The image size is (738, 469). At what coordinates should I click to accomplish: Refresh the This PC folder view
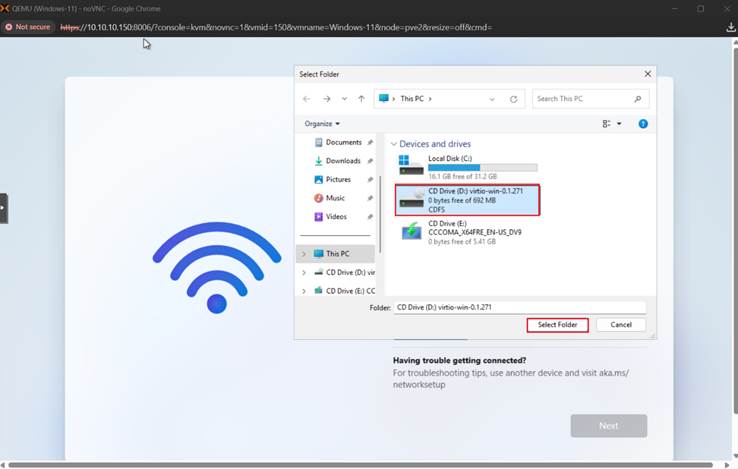[514, 99]
